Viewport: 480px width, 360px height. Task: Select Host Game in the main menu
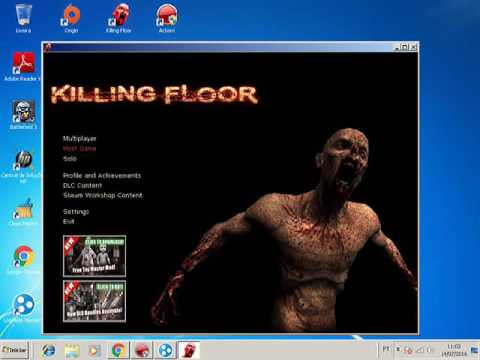pyautogui.click(x=80, y=149)
